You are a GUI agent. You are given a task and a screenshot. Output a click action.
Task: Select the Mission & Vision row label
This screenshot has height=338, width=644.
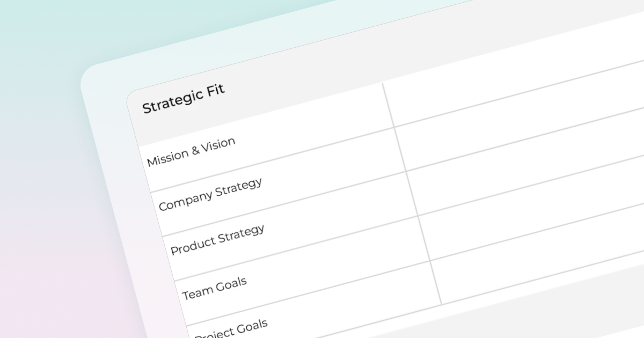click(191, 151)
